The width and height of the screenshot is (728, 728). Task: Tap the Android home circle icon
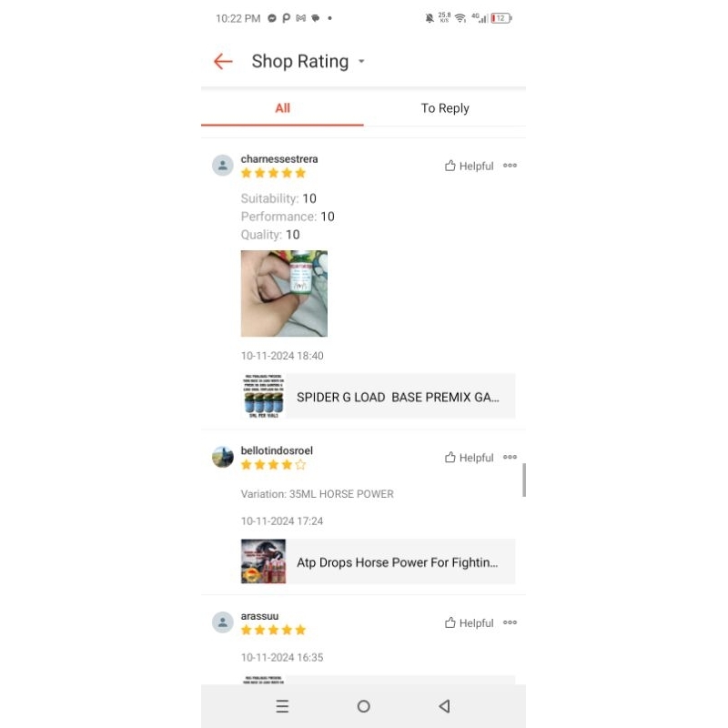[363, 706]
